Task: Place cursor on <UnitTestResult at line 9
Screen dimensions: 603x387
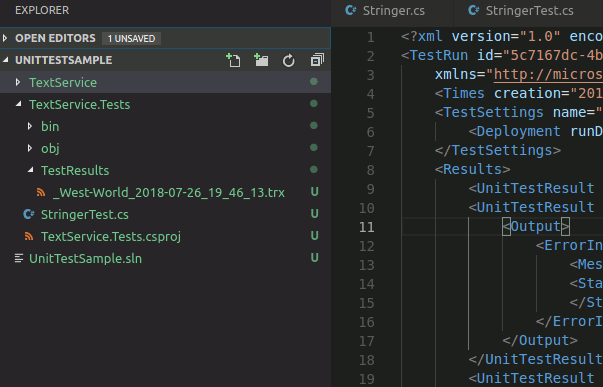Action: [531, 188]
